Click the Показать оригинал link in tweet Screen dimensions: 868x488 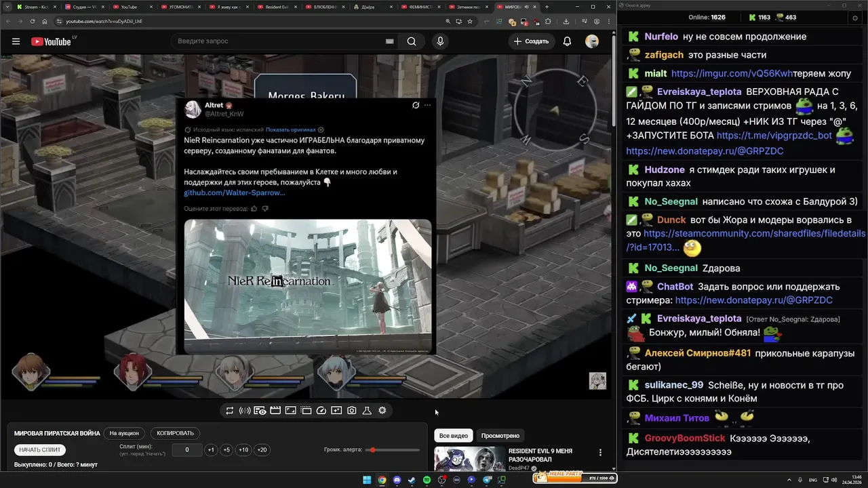coord(290,129)
